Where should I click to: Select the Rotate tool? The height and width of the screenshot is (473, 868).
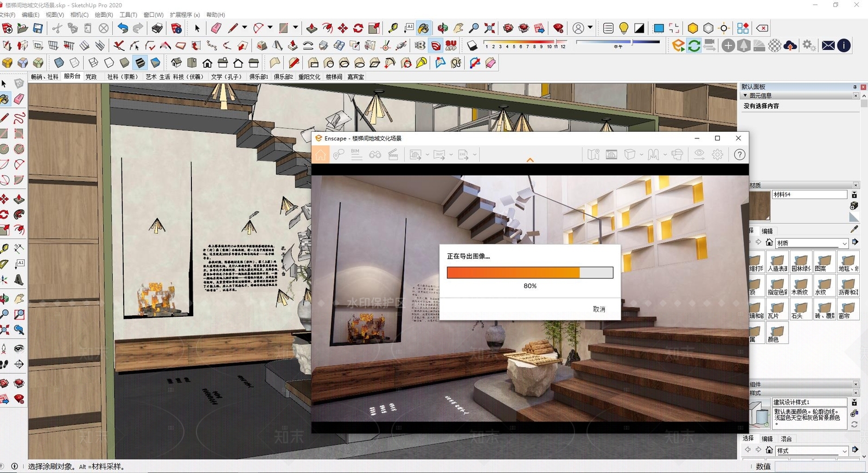tap(358, 28)
